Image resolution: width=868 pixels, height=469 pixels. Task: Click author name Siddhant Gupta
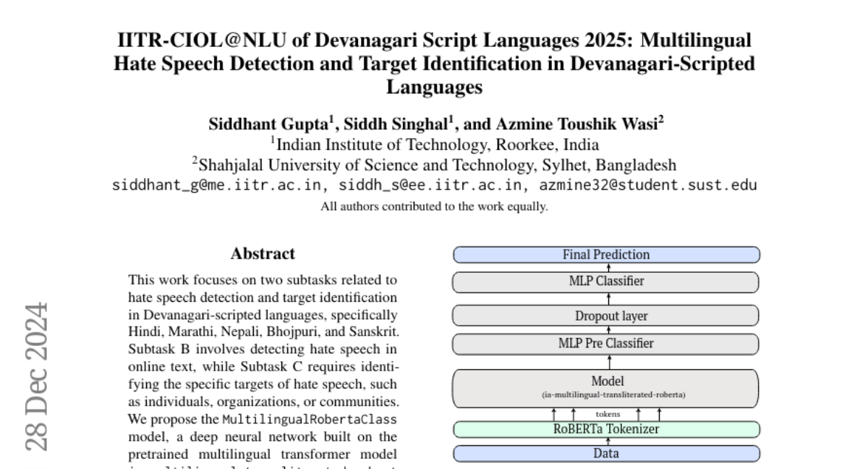(x=267, y=123)
